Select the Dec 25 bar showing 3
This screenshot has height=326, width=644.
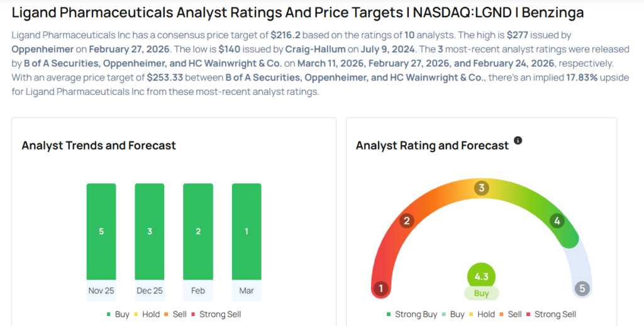[x=150, y=231]
